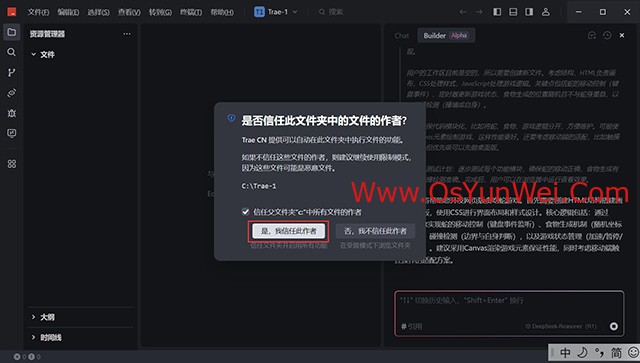The width and height of the screenshot is (640, 363).
Task: Open the Extensions grid icon in activity bar
Action: (x=11, y=164)
